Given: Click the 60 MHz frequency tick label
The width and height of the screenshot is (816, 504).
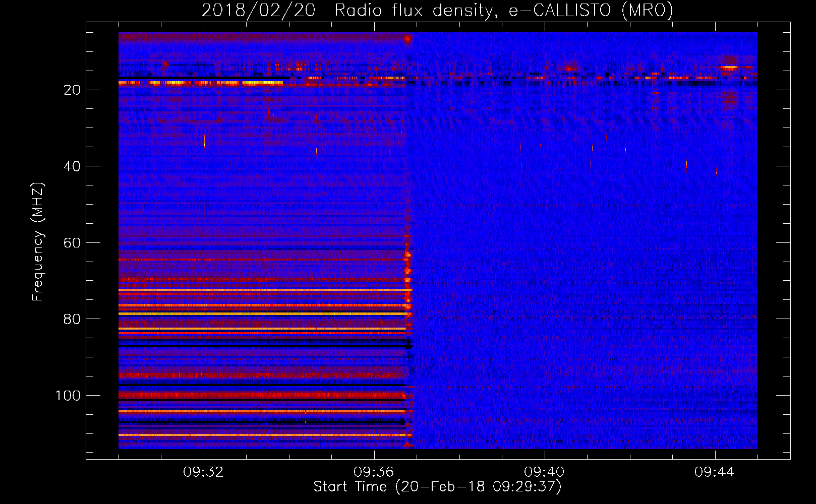Looking at the screenshot, I should point(73,243).
